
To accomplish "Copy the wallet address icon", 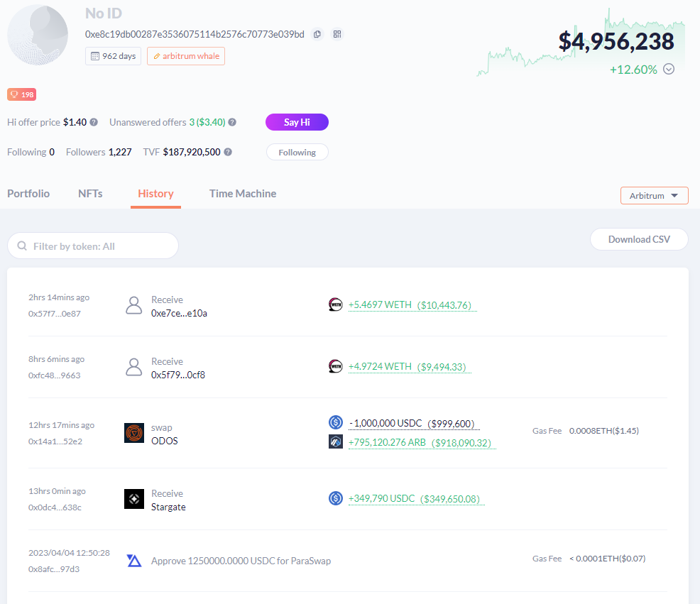I will [x=317, y=34].
